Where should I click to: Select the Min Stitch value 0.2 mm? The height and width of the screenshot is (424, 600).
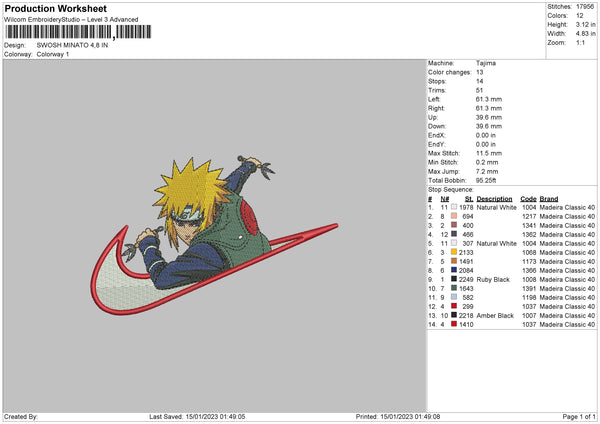tap(487, 162)
